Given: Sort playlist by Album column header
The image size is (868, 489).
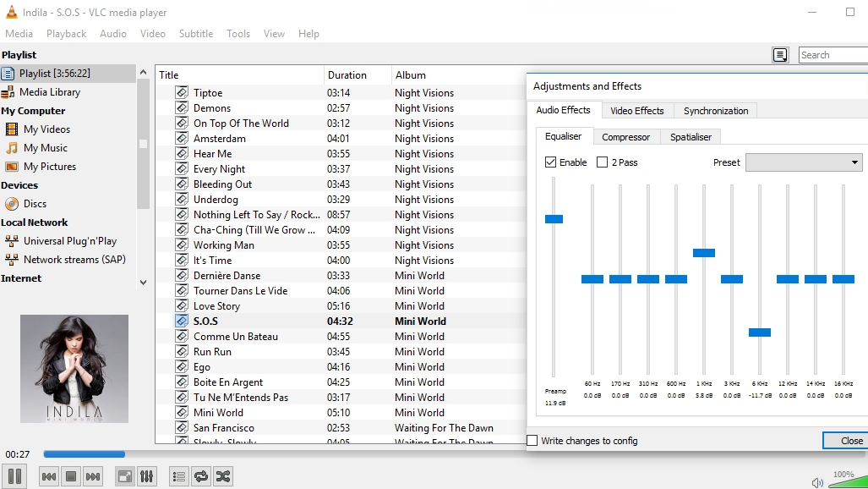Looking at the screenshot, I should [x=459, y=74].
